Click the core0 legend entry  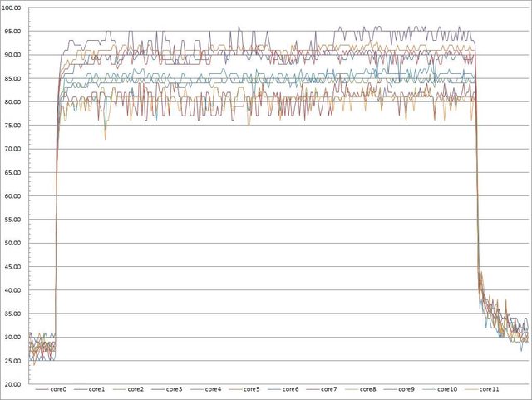[x=57, y=388]
